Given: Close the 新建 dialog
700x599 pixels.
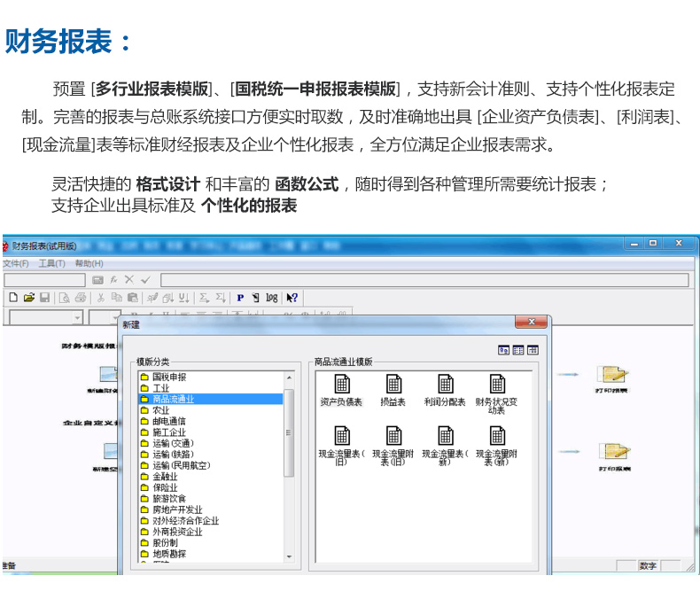Looking at the screenshot, I should pyautogui.click(x=532, y=322).
